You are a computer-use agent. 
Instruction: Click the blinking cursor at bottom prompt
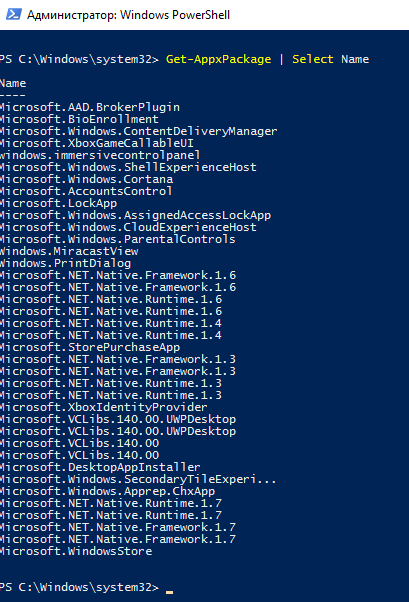169,592
